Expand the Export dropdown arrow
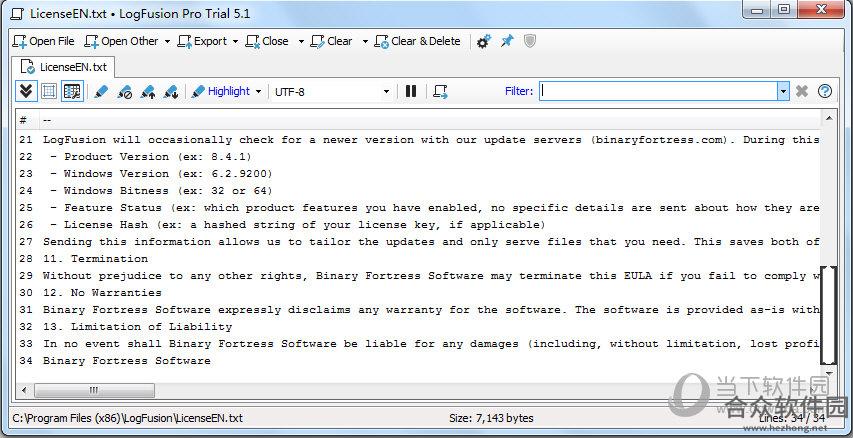 (x=235, y=41)
